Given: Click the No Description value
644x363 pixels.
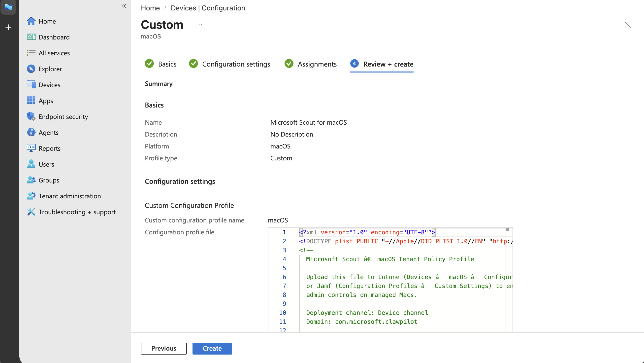Looking at the screenshot, I should point(291,134).
